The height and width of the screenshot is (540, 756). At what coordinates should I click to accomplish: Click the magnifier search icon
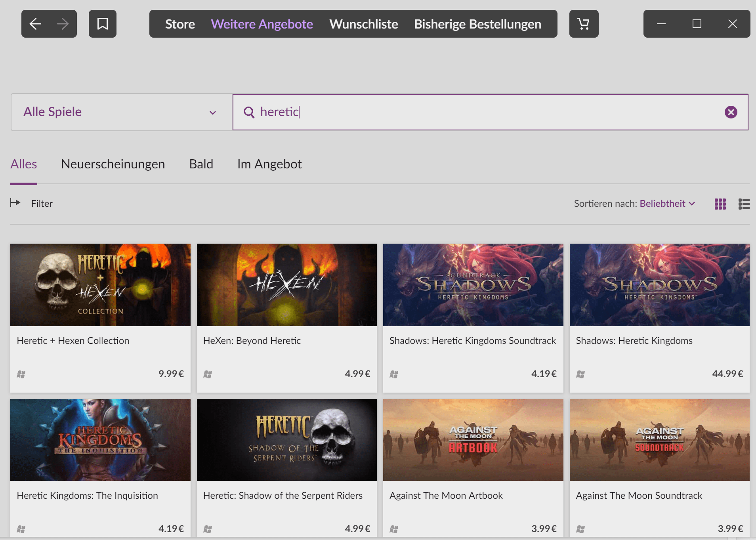pyautogui.click(x=249, y=112)
